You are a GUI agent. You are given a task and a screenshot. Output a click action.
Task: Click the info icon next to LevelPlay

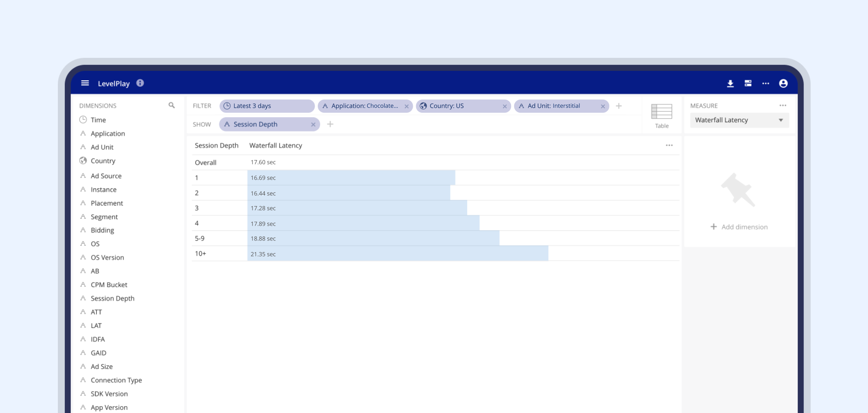[140, 83]
